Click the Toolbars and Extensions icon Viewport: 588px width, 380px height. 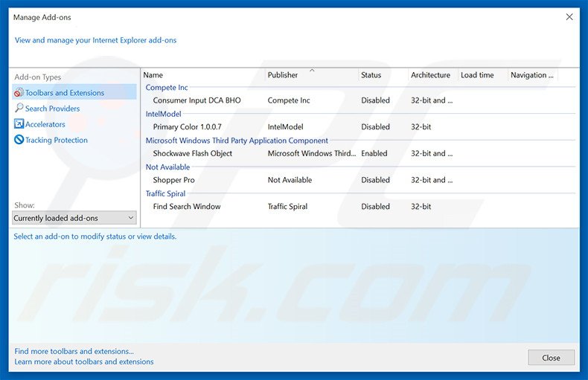click(19, 93)
